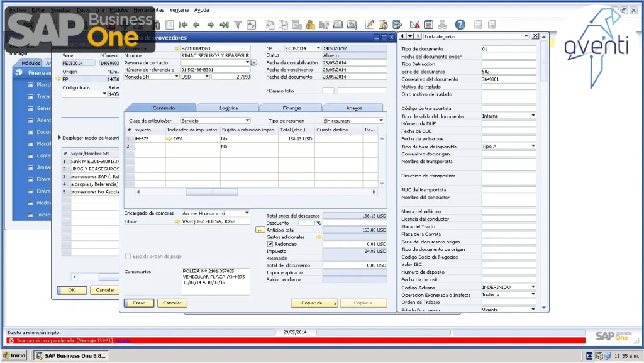Change the USD currency dropdown

[x=206, y=77]
